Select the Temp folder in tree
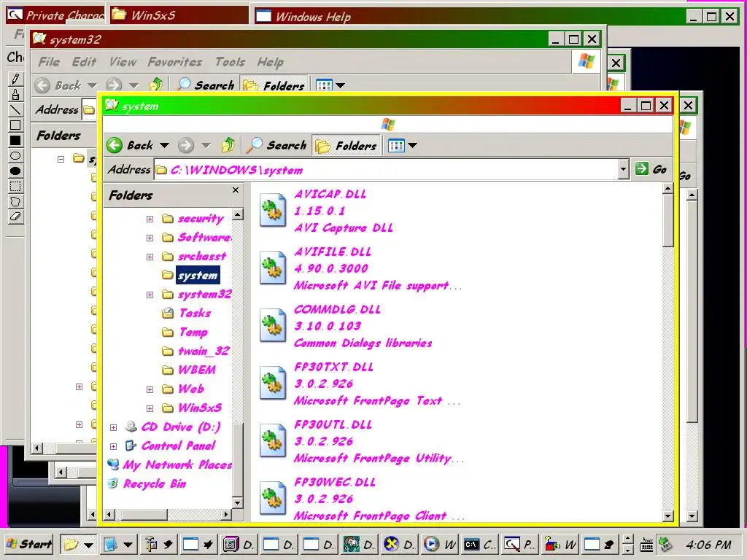747x560 pixels. (x=193, y=332)
